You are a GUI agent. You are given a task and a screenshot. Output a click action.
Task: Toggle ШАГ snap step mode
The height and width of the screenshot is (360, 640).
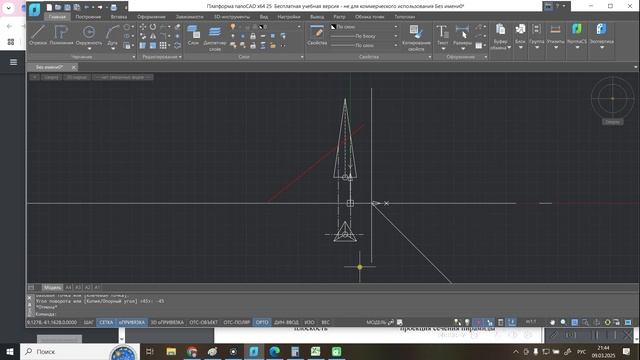click(89, 322)
